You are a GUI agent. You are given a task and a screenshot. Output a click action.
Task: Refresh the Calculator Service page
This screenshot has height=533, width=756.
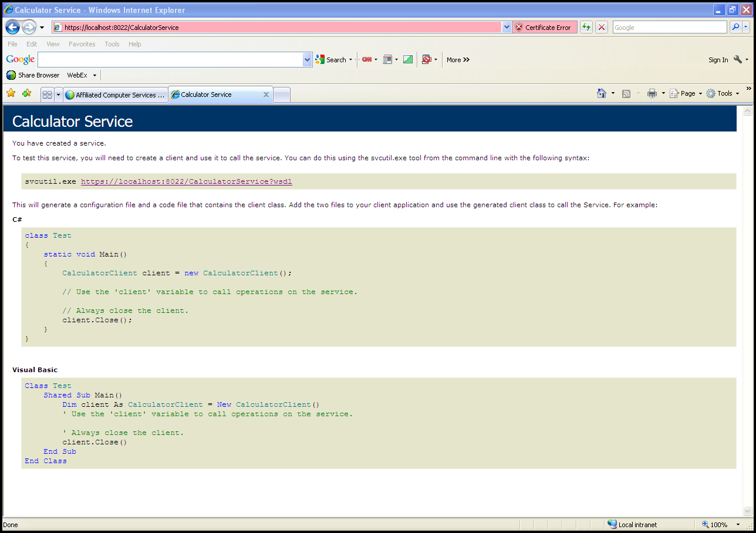point(585,27)
